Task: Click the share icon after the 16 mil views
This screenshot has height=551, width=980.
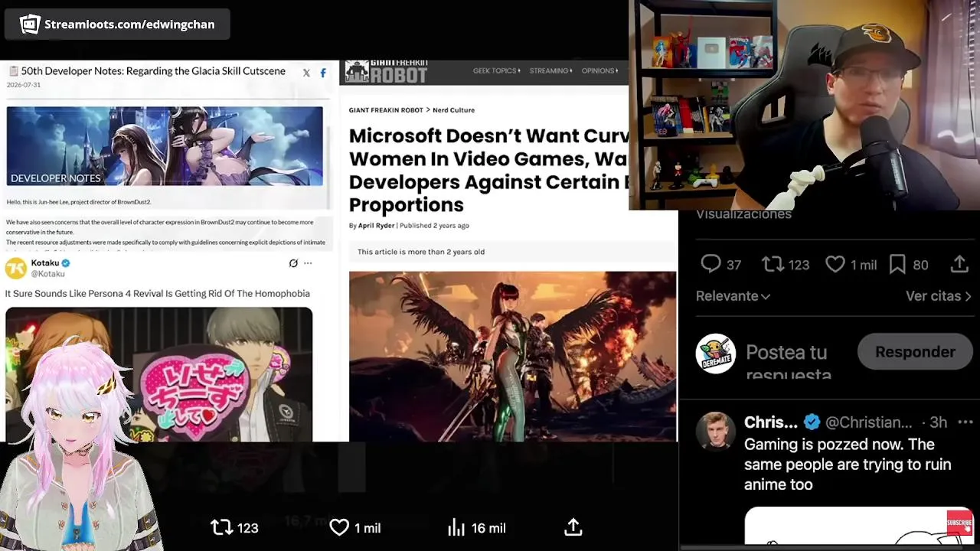Action: coord(573,527)
